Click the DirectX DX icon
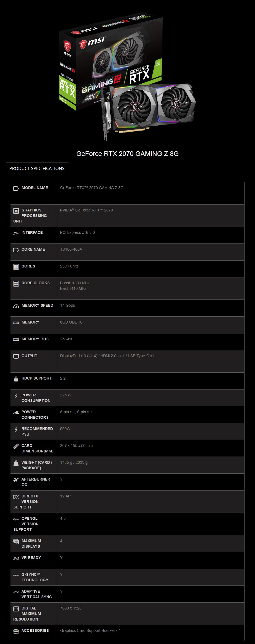Viewport: 255px width, 644px height. point(16,497)
